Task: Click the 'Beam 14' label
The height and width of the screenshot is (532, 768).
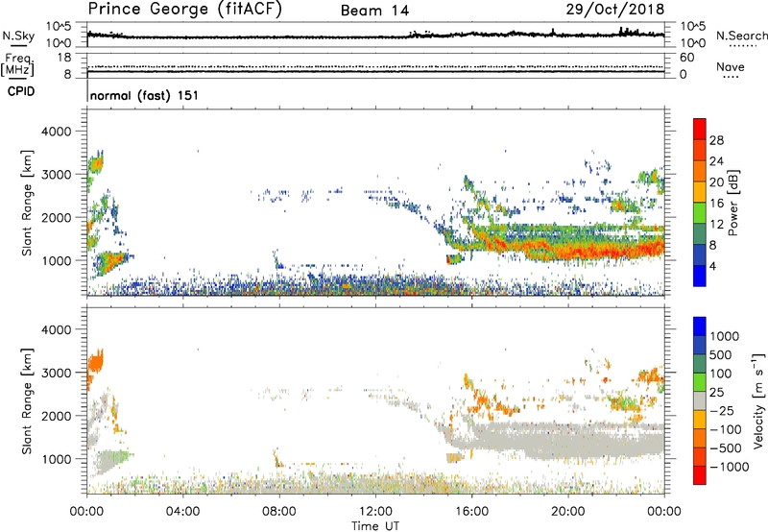Action: coord(374,11)
